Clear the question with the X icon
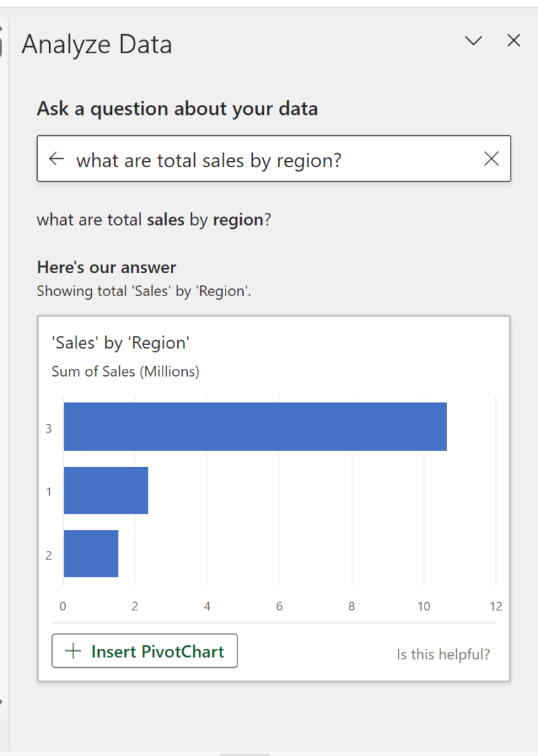This screenshot has height=756, width=538. tap(492, 160)
